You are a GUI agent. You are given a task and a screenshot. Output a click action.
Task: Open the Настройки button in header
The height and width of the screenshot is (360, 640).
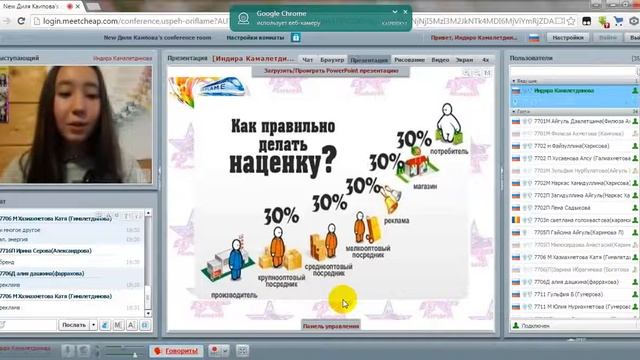pos(568,38)
